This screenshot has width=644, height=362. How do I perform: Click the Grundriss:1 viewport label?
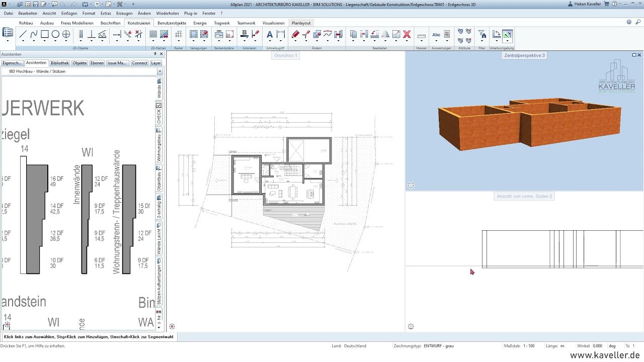pos(286,55)
